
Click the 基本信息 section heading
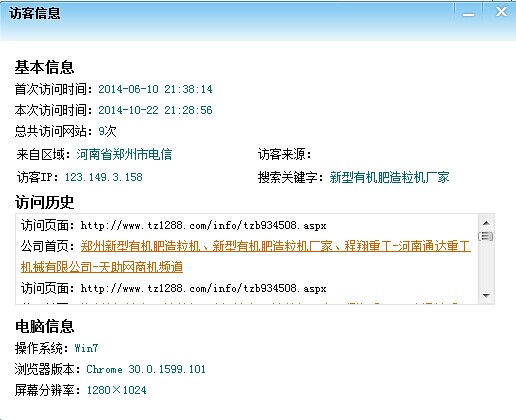(x=44, y=67)
